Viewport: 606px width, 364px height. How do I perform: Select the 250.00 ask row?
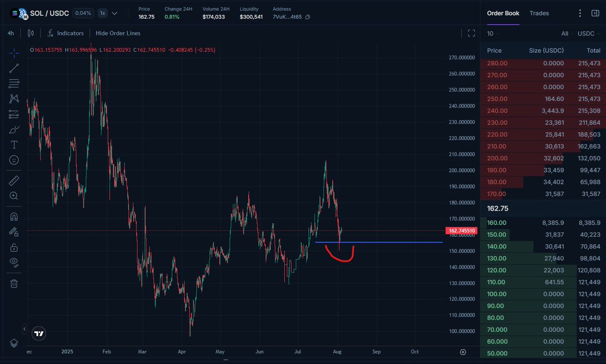tap(543, 99)
